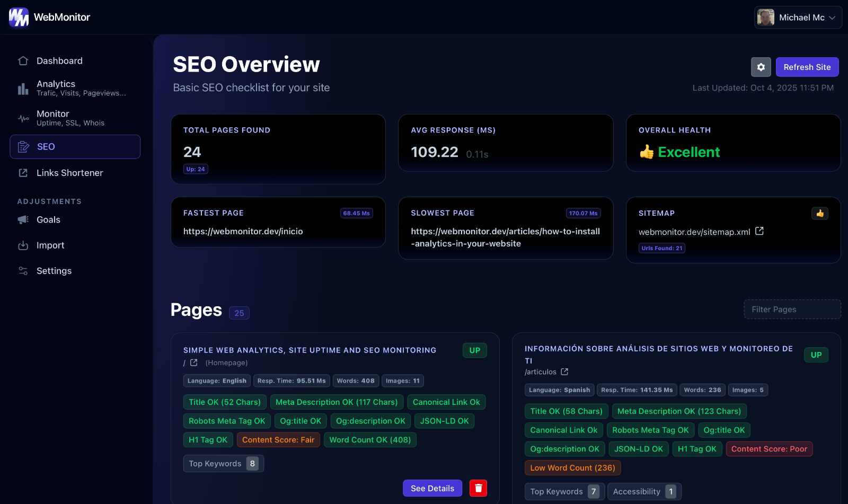Toggle the UP status badge on homepage card
848x504 pixels.
[x=474, y=350]
